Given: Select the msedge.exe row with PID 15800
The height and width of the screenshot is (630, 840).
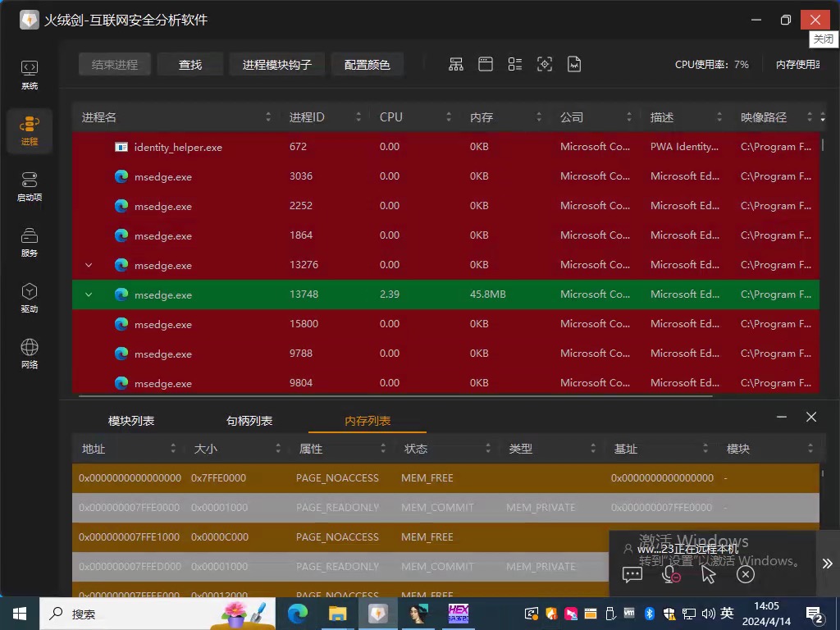Looking at the screenshot, I should point(445,324).
